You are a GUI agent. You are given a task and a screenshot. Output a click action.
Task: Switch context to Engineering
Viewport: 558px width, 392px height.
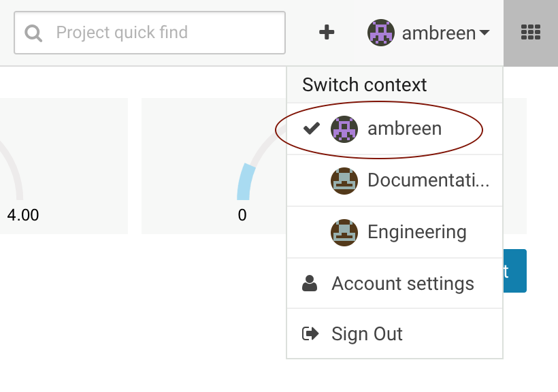pos(416,232)
